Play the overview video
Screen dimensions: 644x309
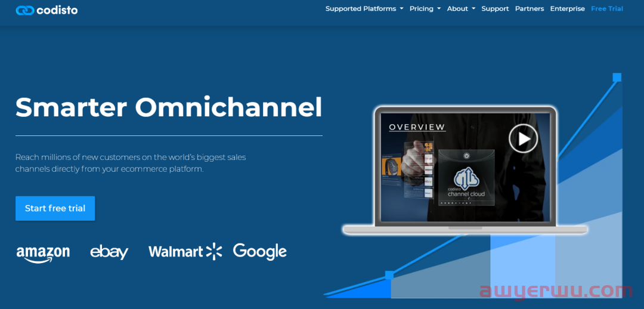point(523,139)
